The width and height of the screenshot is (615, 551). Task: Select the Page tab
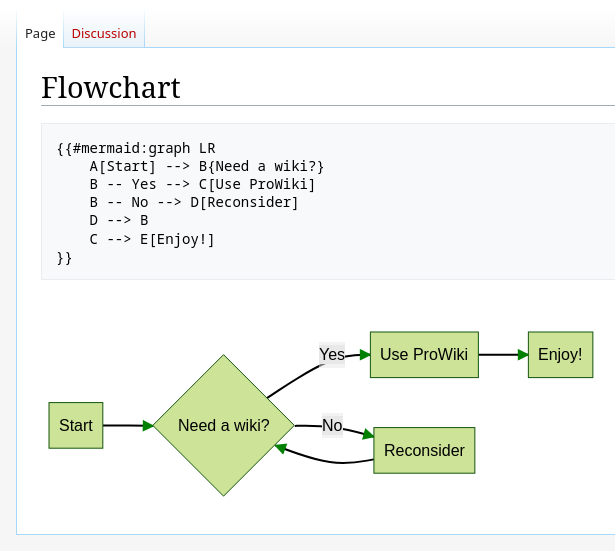tap(40, 34)
